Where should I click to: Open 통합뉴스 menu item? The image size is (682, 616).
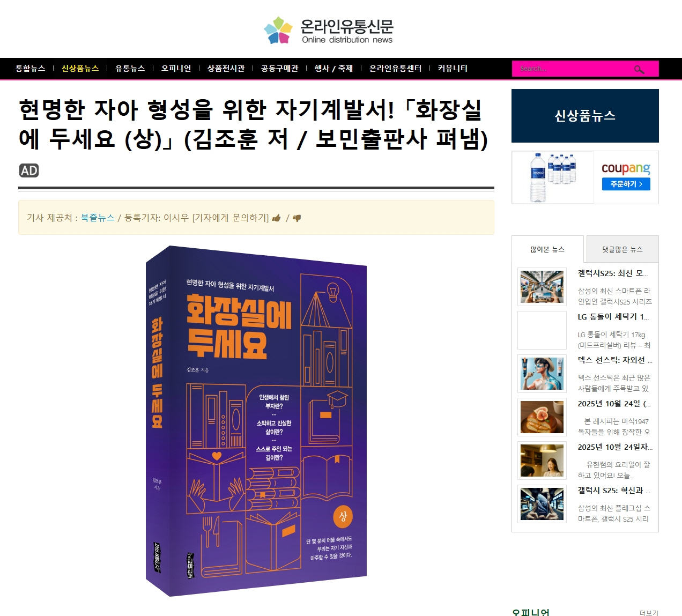[30, 68]
